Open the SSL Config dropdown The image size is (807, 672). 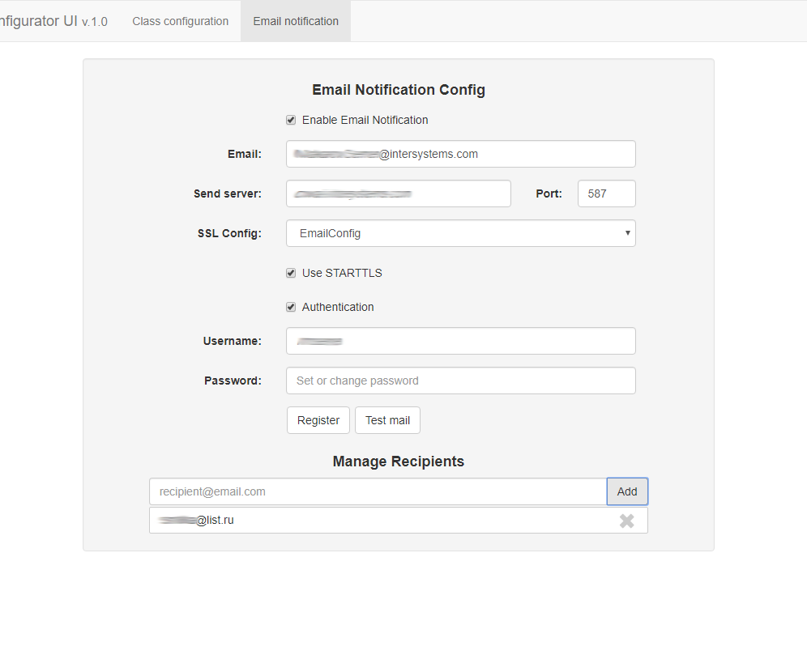[x=460, y=233]
